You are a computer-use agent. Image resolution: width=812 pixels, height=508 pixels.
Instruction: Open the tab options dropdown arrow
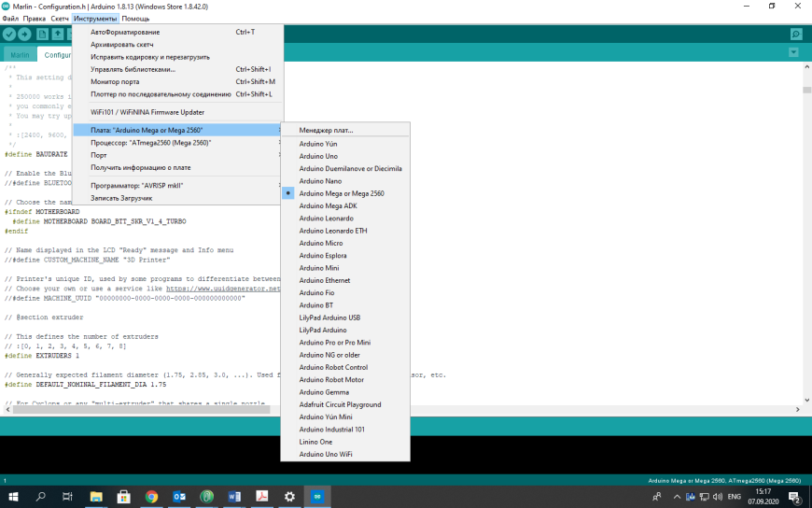click(793, 52)
